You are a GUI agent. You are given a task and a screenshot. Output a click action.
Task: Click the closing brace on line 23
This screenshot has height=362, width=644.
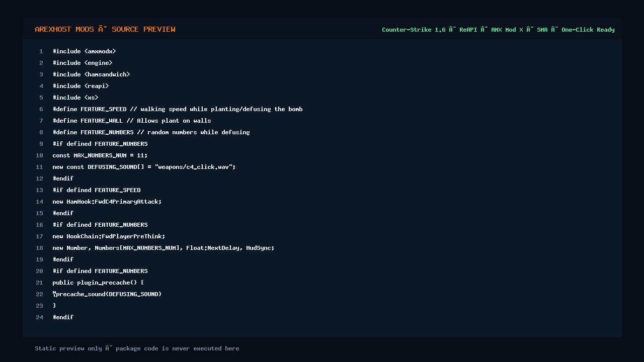(x=54, y=306)
